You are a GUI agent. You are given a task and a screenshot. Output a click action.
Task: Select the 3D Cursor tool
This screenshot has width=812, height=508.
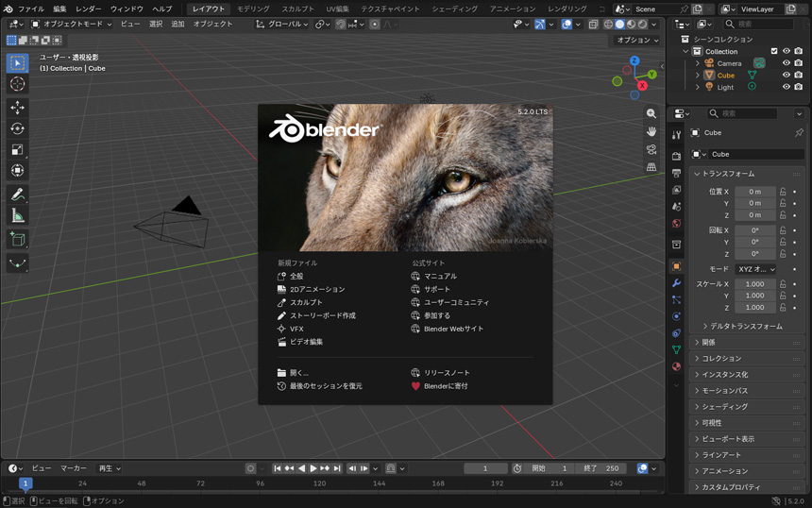17,84
